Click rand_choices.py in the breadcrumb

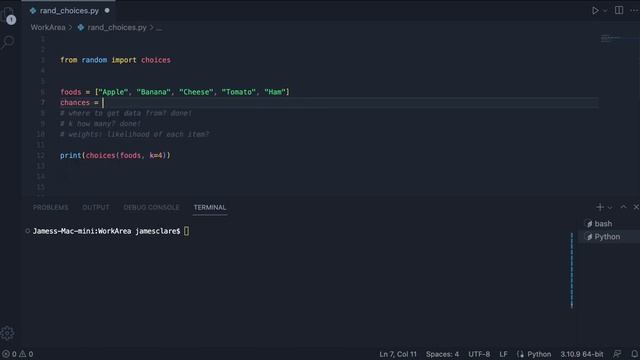point(117,28)
